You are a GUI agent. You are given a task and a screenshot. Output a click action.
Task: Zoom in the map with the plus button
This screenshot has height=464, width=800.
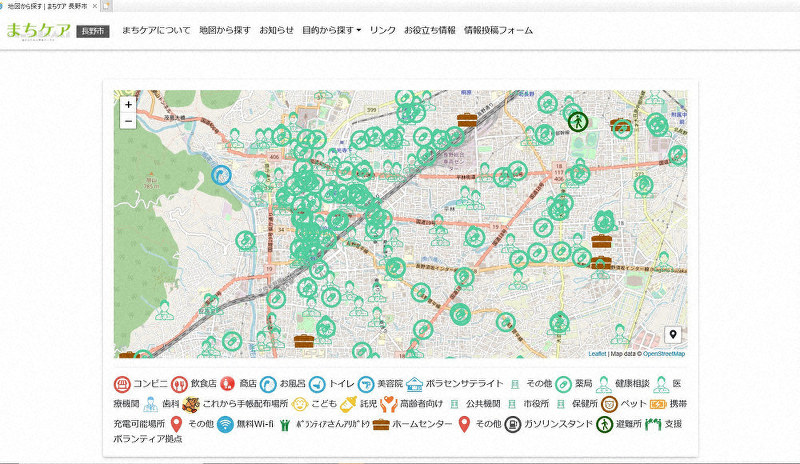click(128, 104)
